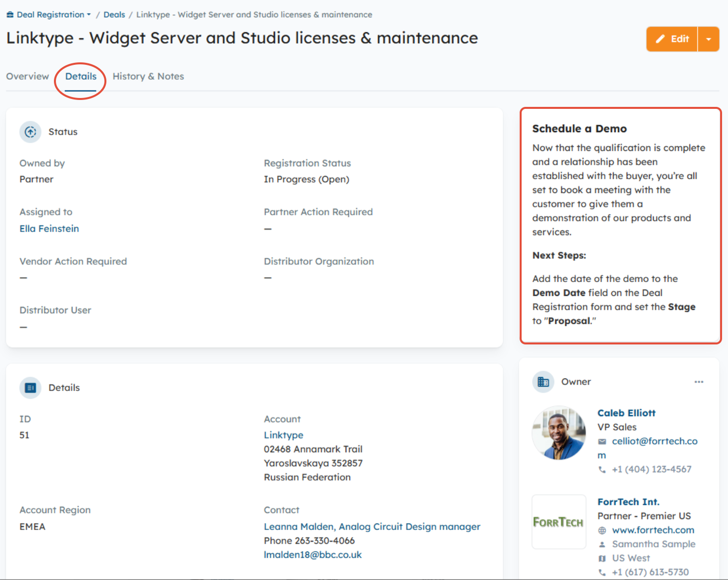Click email lmalden18@bbc.co.uk
The image size is (728, 580).
click(313, 555)
